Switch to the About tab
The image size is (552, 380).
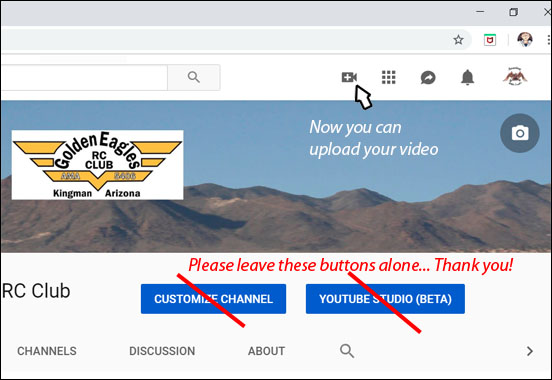pos(266,351)
